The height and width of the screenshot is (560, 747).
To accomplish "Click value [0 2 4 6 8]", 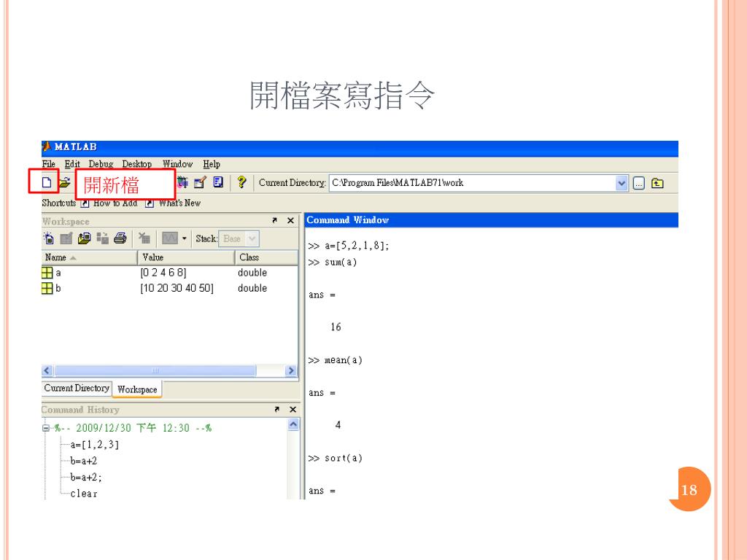I will [x=163, y=273].
